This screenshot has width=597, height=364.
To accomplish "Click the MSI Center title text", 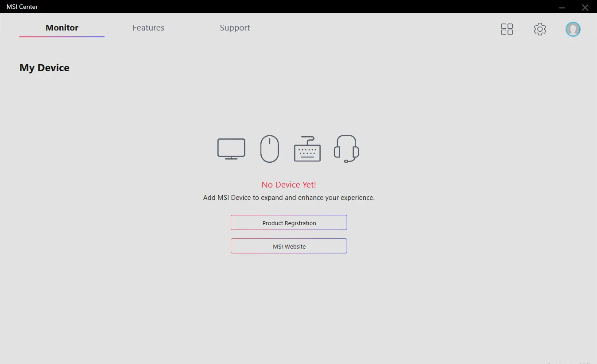I will tap(22, 7).
